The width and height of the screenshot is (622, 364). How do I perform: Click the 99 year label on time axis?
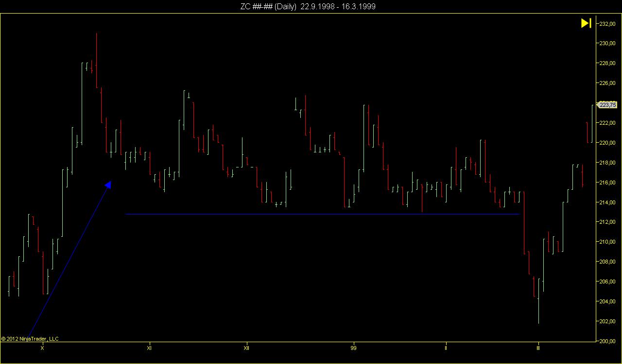point(353,348)
